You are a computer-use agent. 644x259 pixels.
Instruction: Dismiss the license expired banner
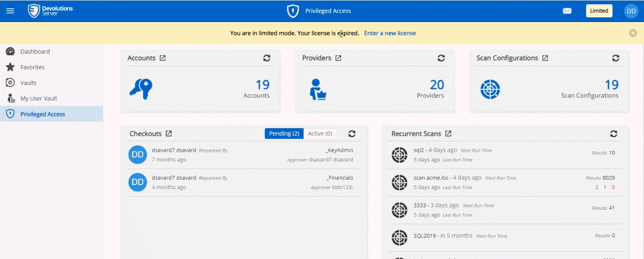point(633,33)
